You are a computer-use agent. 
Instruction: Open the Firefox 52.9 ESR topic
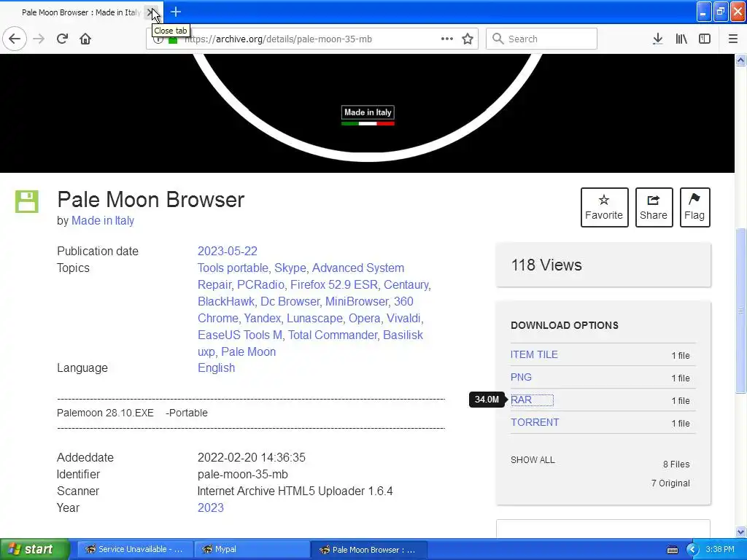point(334,284)
